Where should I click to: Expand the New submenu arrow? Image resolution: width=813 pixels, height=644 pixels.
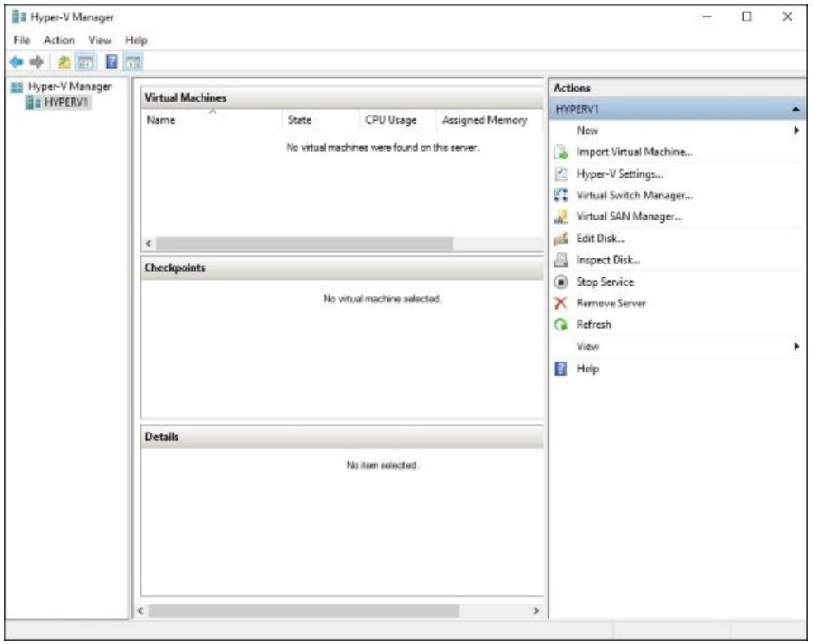(x=796, y=130)
